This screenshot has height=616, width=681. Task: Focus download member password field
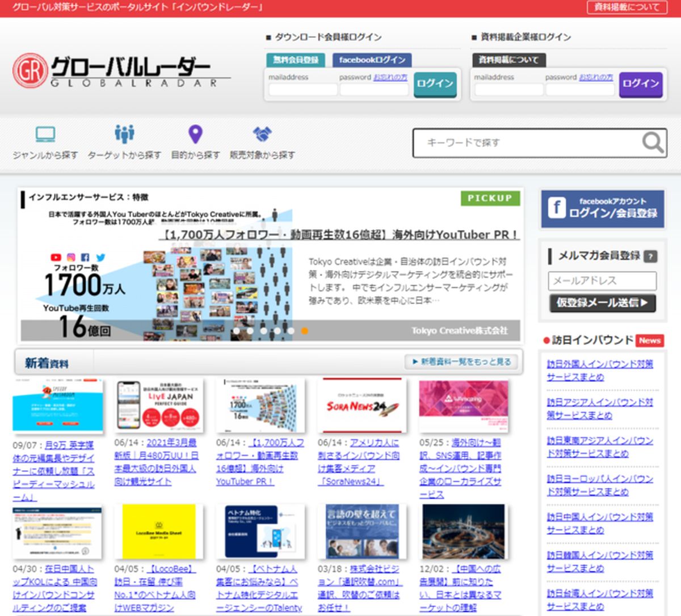374,90
